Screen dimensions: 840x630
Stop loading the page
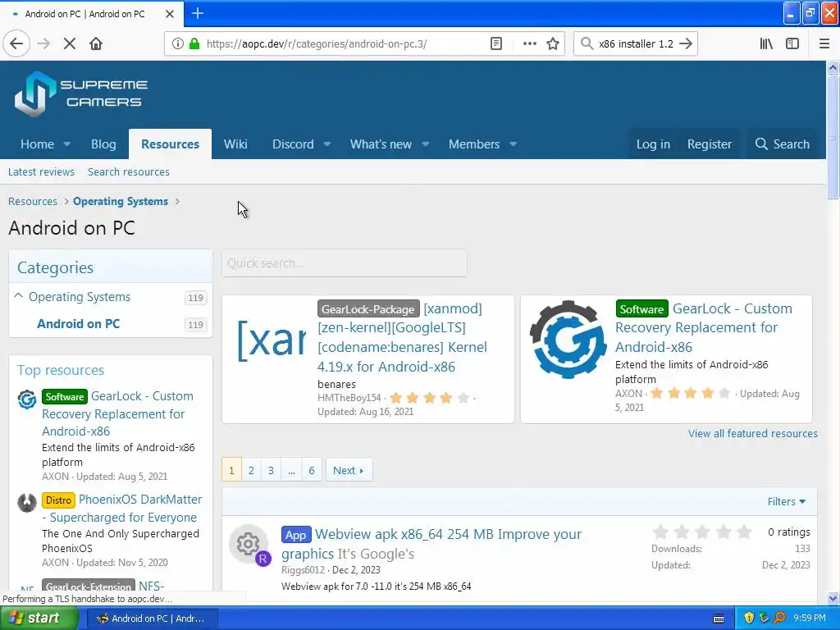click(x=70, y=44)
